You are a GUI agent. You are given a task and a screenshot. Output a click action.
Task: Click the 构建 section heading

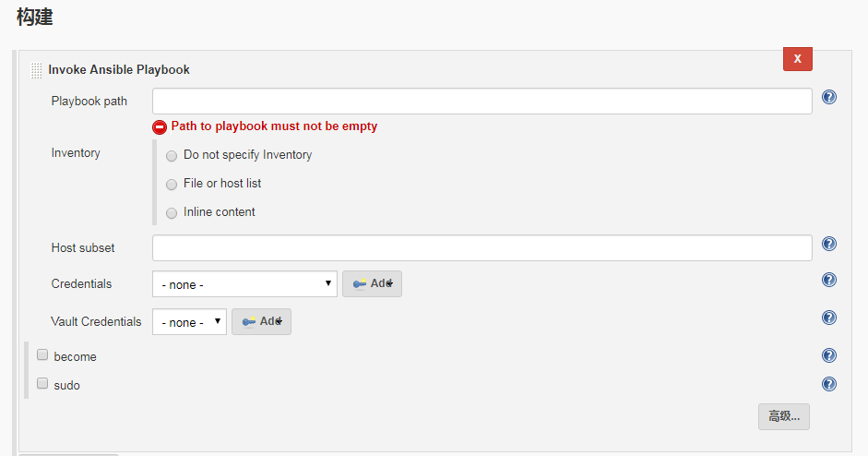point(35,18)
